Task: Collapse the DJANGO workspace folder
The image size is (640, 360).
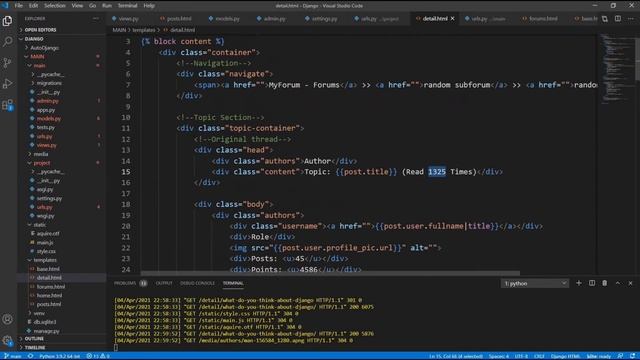Action: tap(34, 39)
